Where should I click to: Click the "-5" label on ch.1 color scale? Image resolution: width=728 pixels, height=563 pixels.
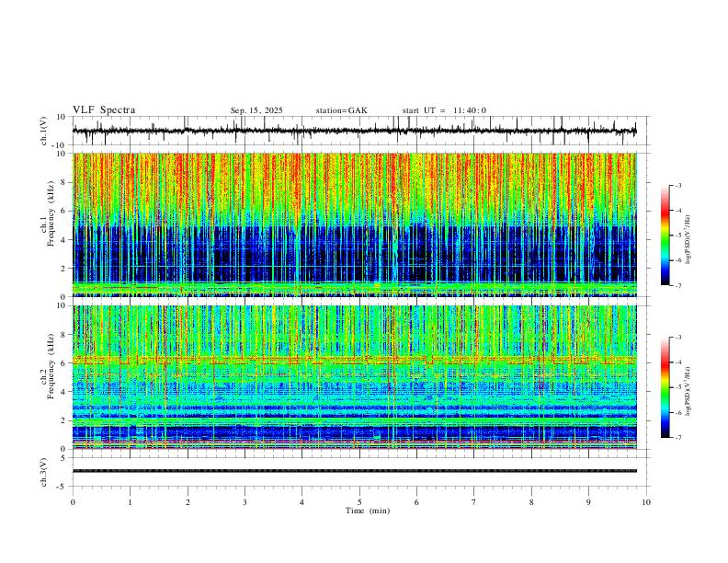(678, 236)
